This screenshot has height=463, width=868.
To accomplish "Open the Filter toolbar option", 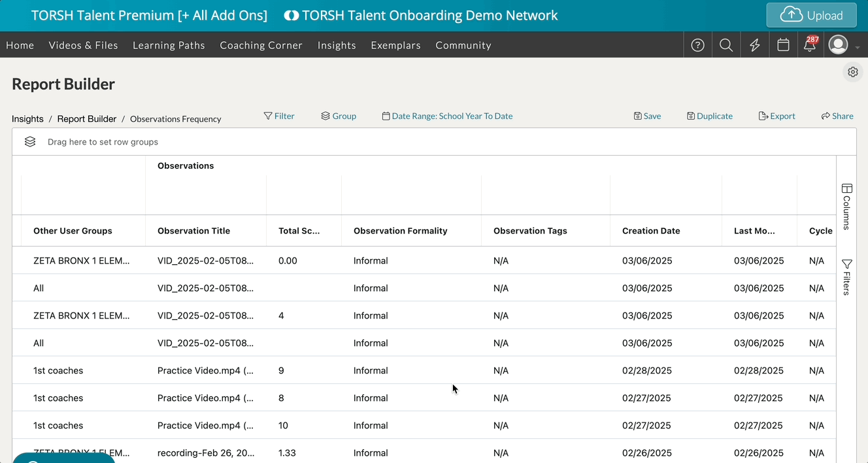I will coord(279,116).
